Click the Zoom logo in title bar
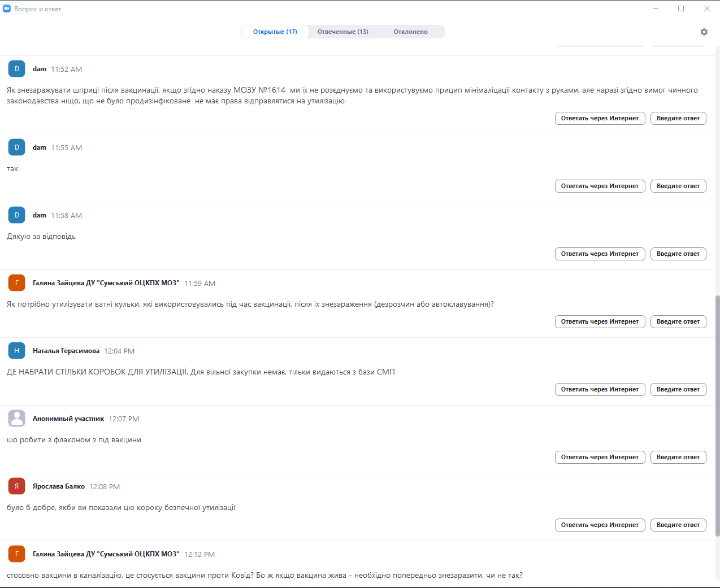This screenshot has width=720, height=588. click(x=7, y=8)
